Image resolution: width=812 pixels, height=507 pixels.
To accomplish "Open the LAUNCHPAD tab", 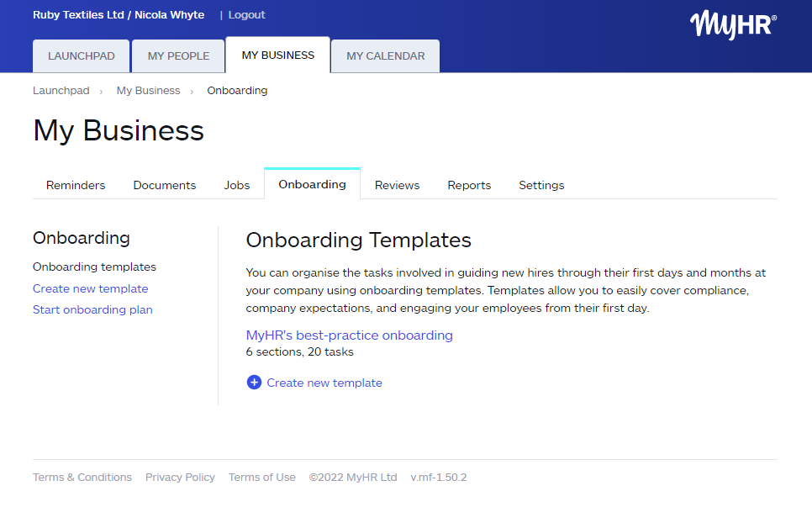I will coord(82,56).
